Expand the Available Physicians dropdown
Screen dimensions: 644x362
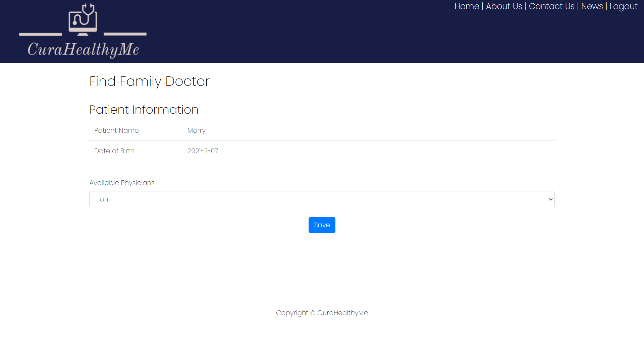click(322, 199)
